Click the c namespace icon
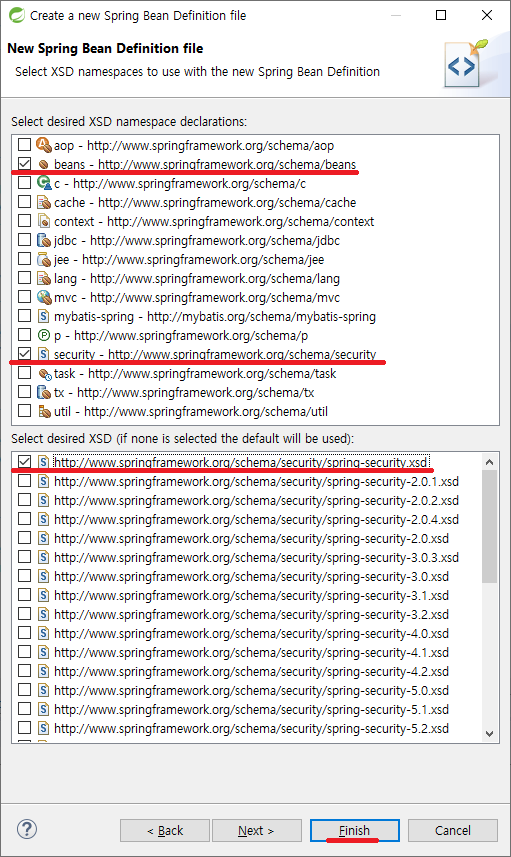Image resolution: width=511 pixels, height=857 pixels. pyautogui.click(x=44, y=183)
